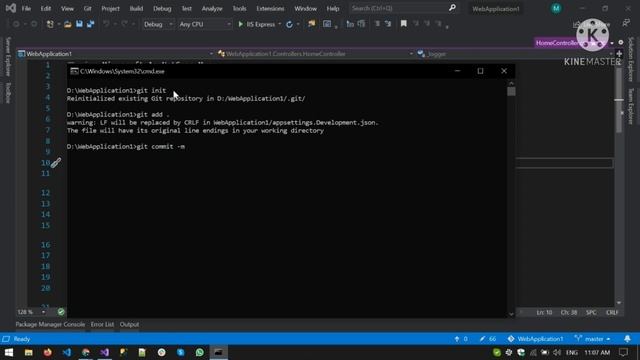Open the Debug configuration dropdown

pos(158,24)
